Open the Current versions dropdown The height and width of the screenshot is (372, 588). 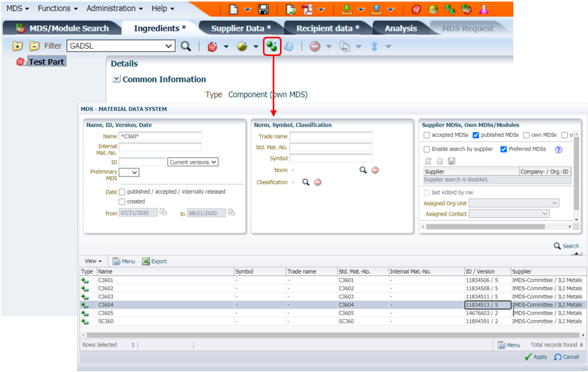coord(193,162)
